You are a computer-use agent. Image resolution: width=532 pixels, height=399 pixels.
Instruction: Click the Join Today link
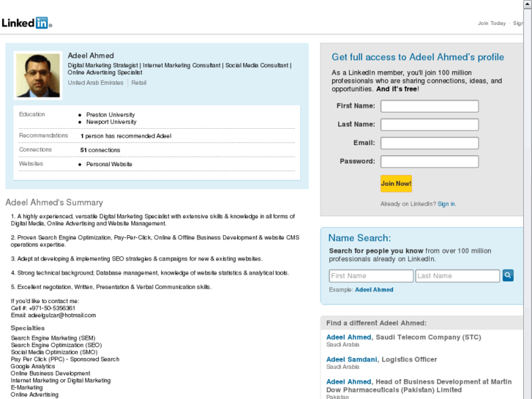pos(492,23)
